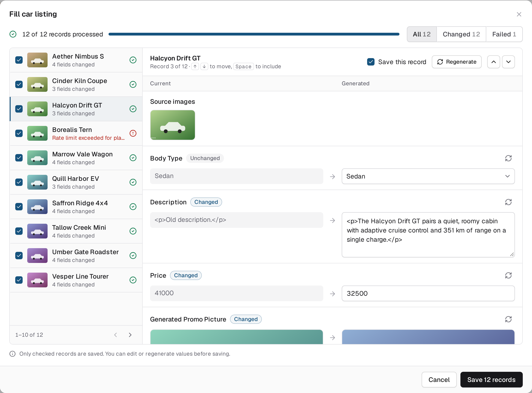Deselect the Vesper Line Tourer checkbox

pos(19,280)
